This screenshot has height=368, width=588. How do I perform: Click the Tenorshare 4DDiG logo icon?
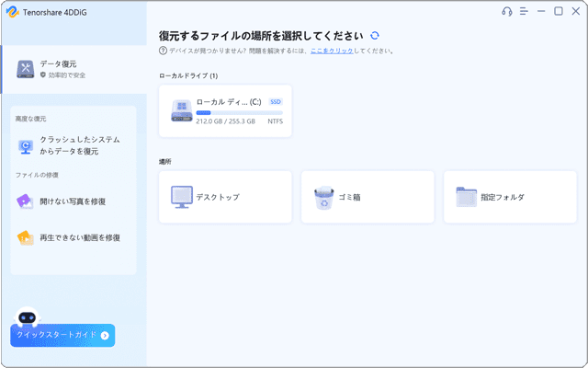(x=12, y=12)
